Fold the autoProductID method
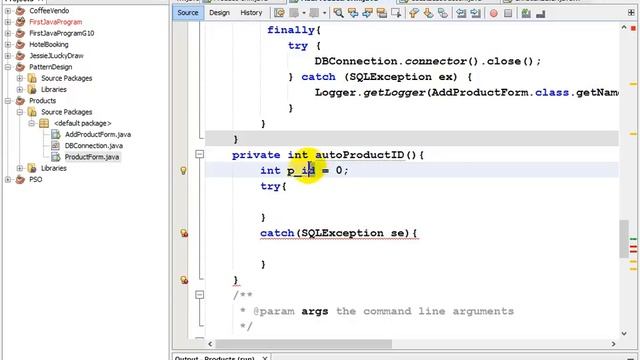The width and height of the screenshot is (640, 360). [x=199, y=154]
